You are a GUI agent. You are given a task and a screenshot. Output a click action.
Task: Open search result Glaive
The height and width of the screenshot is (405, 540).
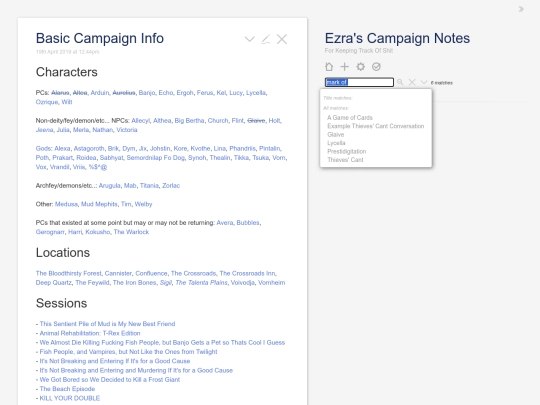click(x=335, y=134)
